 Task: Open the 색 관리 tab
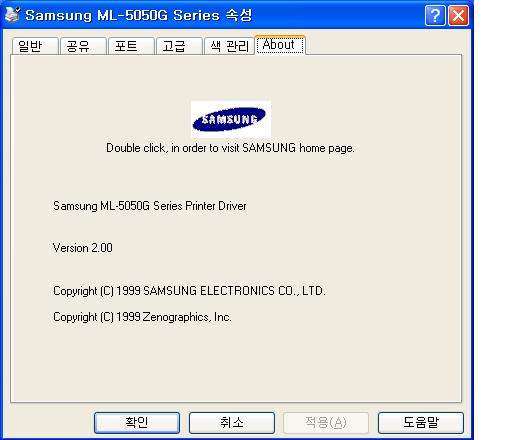229,46
